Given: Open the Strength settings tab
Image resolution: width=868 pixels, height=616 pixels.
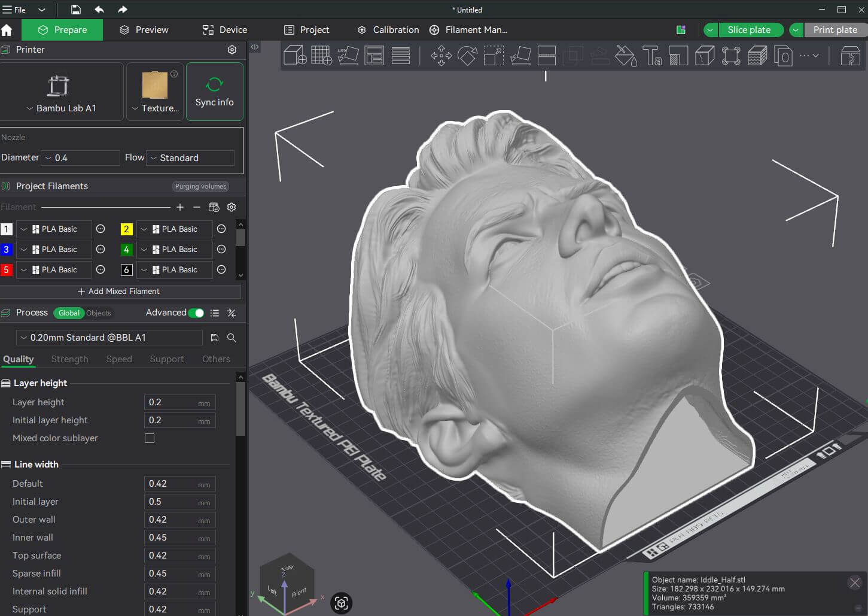Looking at the screenshot, I should (69, 359).
